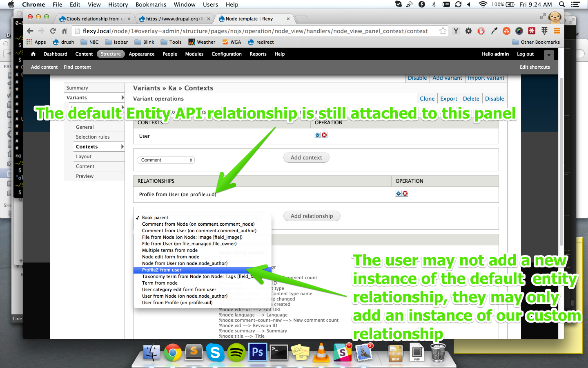Image resolution: width=588 pixels, height=368 pixels.
Task: Open the Isobar bookmarks folder
Action: click(x=116, y=42)
